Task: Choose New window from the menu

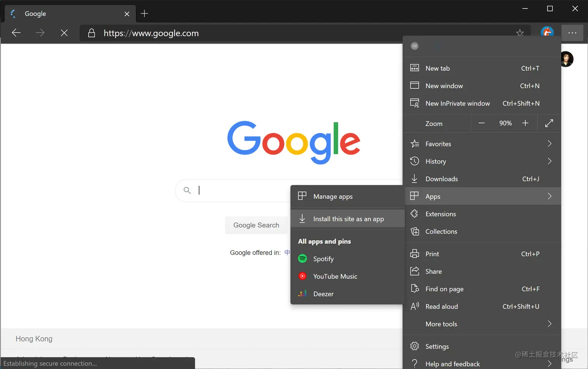Action: click(x=482, y=86)
